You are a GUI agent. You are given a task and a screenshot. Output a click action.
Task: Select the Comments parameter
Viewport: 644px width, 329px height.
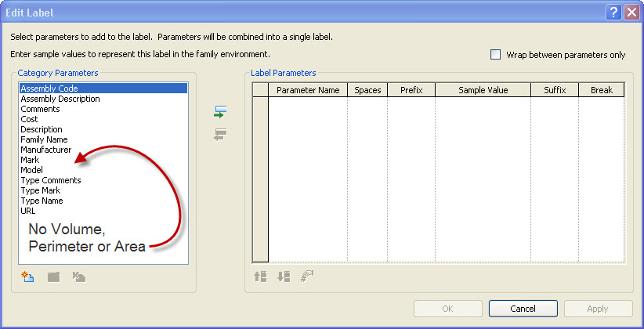pyautogui.click(x=103, y=109)
